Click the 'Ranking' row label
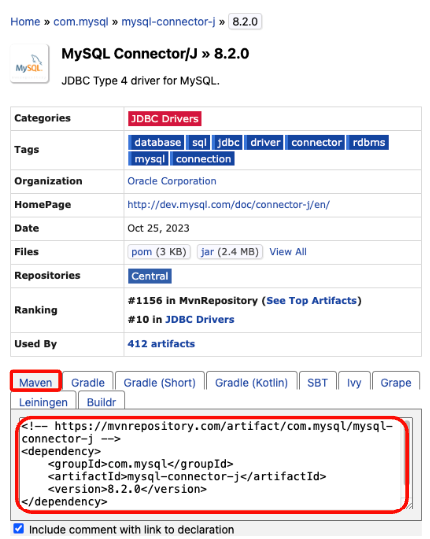Image resolution: width=430 pixels, height=539 pixels. [36, 310]
